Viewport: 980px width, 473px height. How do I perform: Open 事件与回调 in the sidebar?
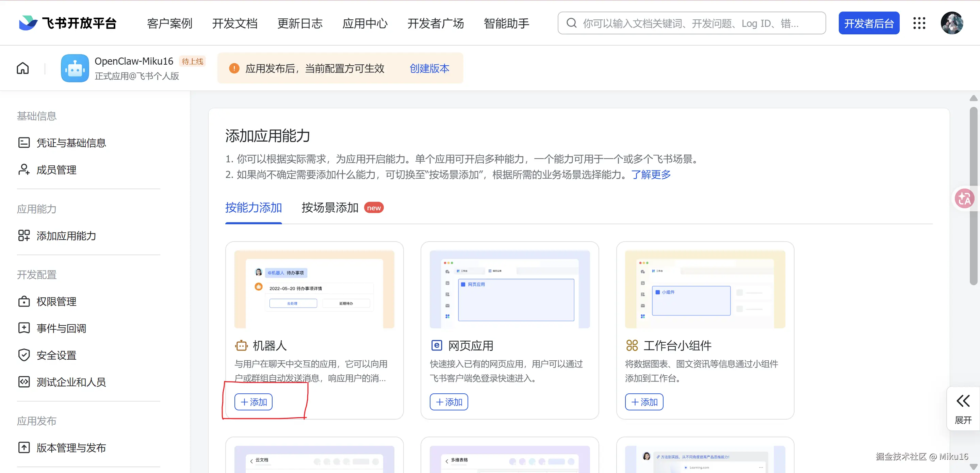tap(61, 328)
